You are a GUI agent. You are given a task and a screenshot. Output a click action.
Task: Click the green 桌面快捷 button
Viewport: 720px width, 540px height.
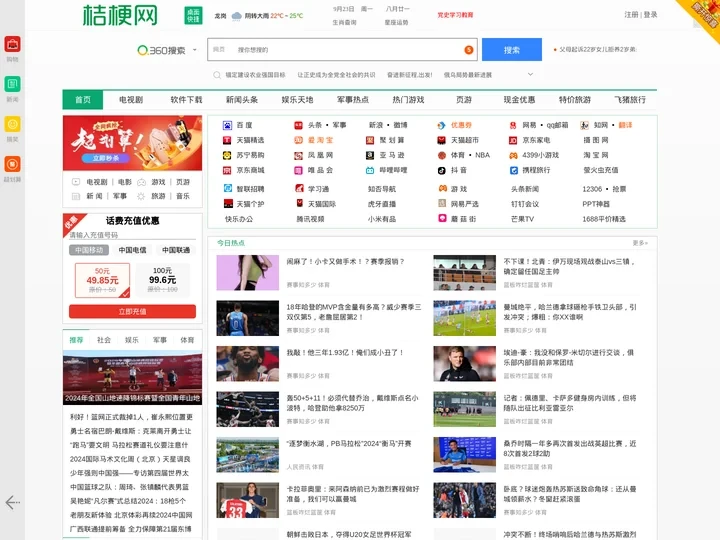193,16
